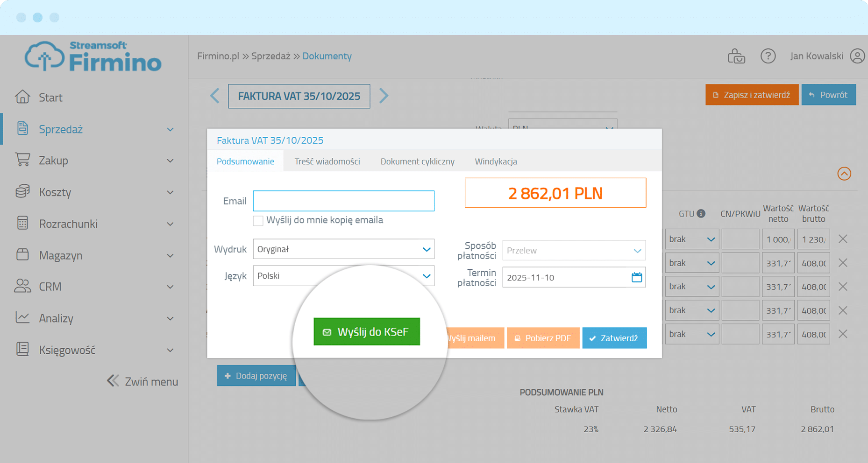Open the Język dropdown showing Polski
The image size is (868, 463).
click(343, 276)
